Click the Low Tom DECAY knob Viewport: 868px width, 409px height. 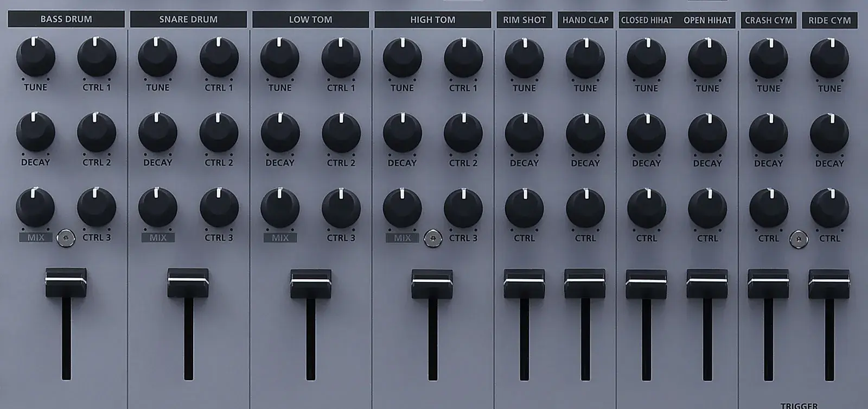(x=280, y=133)
